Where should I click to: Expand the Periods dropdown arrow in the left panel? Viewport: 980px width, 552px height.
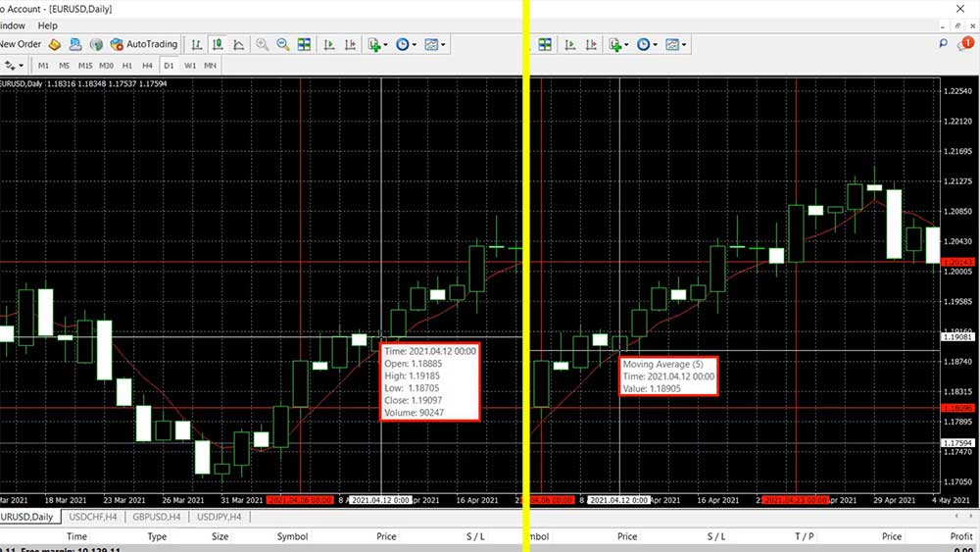coord(414,45)
